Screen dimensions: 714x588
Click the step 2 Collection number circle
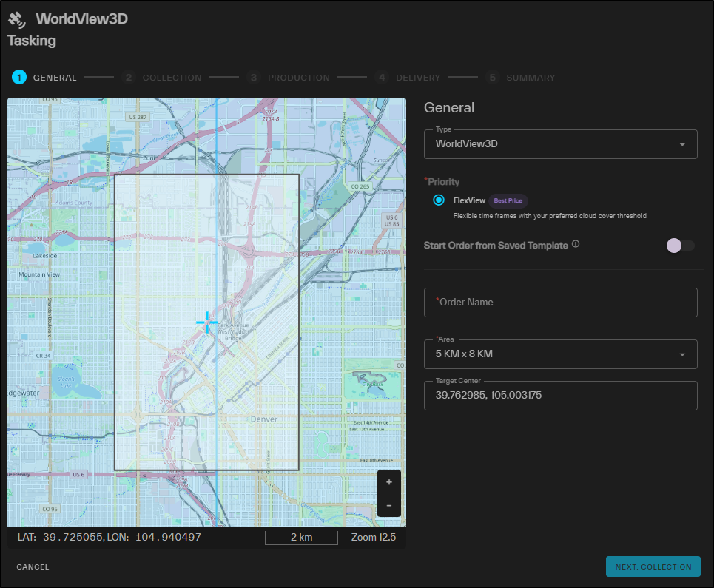129,78
